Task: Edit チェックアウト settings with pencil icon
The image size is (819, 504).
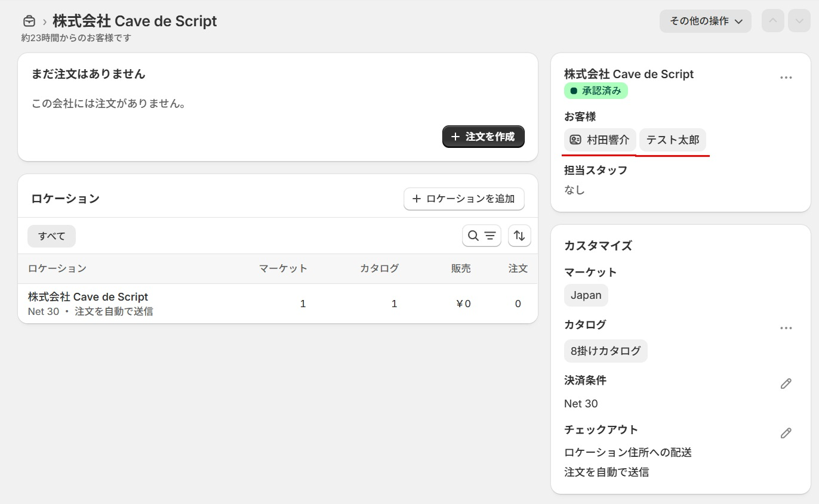Action: [x=786, y=433]
